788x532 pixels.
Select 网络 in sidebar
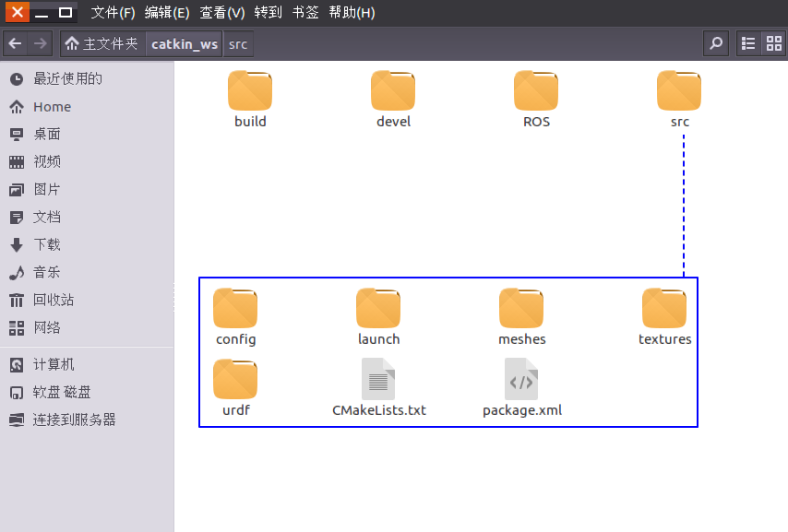87,327
